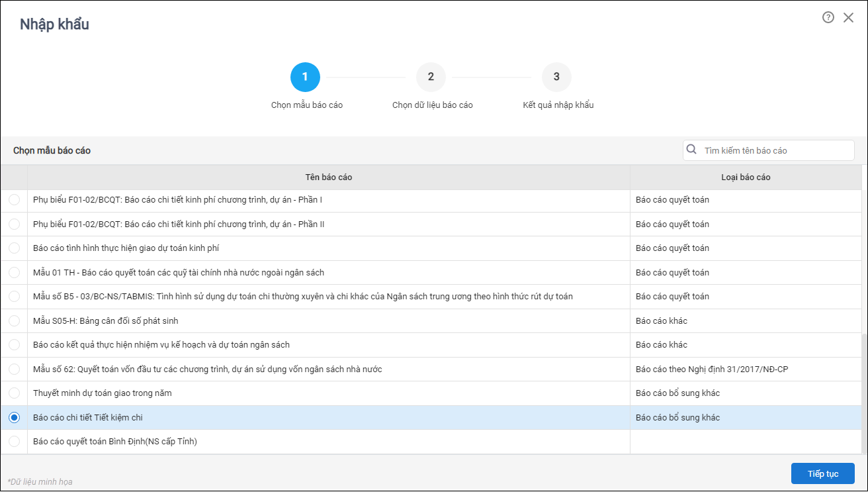Viewport: 868px width, 492px height.
Task: Open the help question mark icon
Action: click(828, 18)
